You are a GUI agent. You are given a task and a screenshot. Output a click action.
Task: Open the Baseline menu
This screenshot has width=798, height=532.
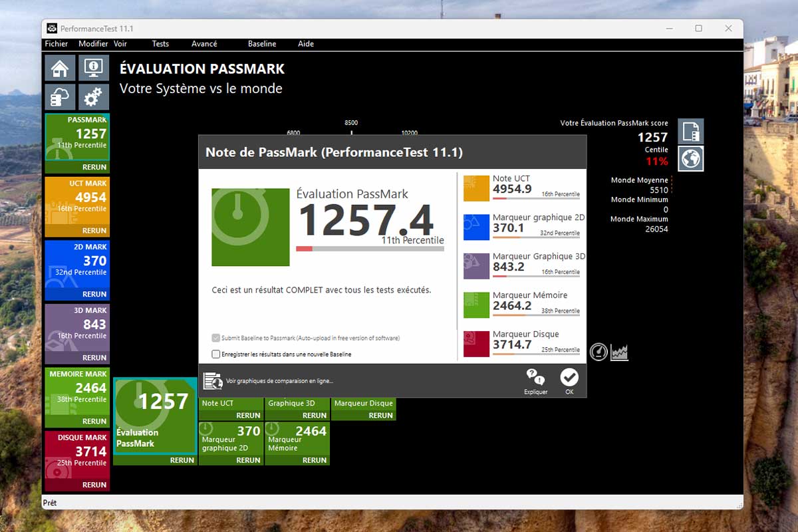coord(262,44)
